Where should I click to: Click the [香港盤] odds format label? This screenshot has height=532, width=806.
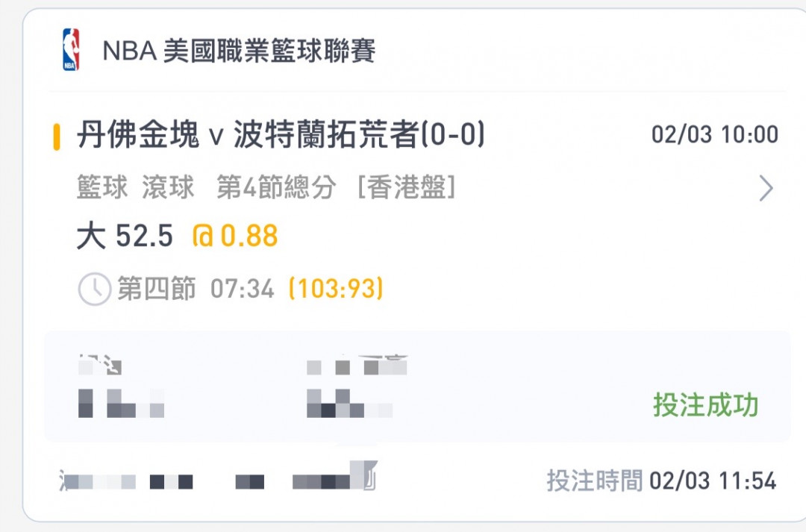pos(407,188)
